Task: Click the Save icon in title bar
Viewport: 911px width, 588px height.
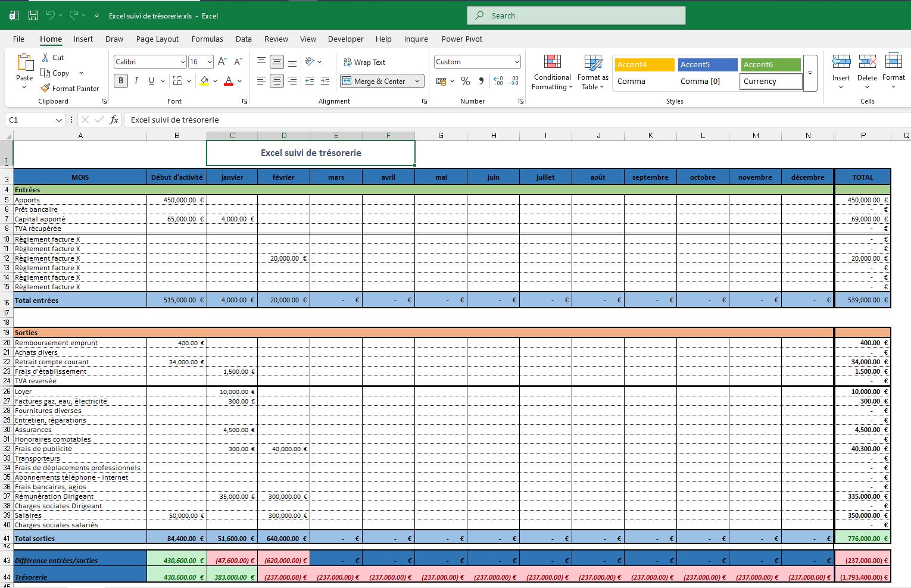Action: point(33,15)
